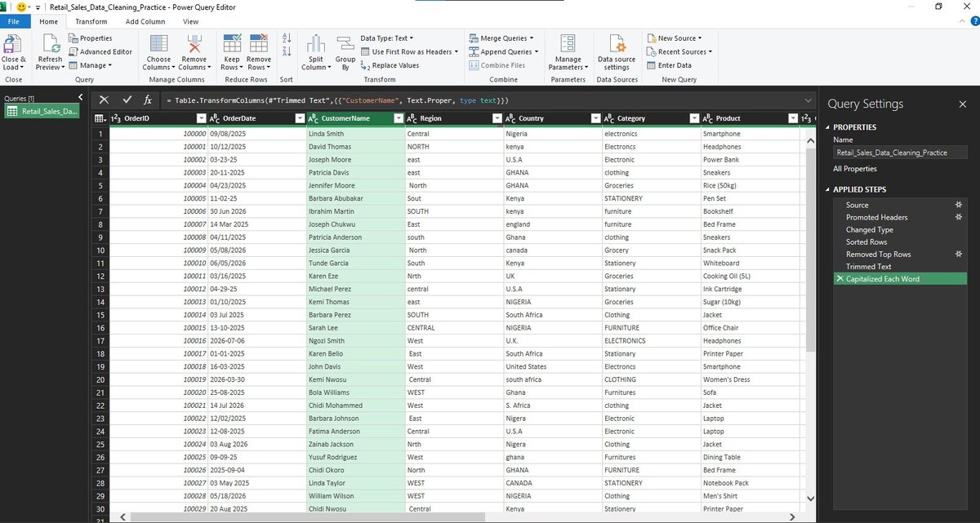This screenshot has width=980, height=523.
Task: Click the table corner menu icon
Action: (100, 118)
